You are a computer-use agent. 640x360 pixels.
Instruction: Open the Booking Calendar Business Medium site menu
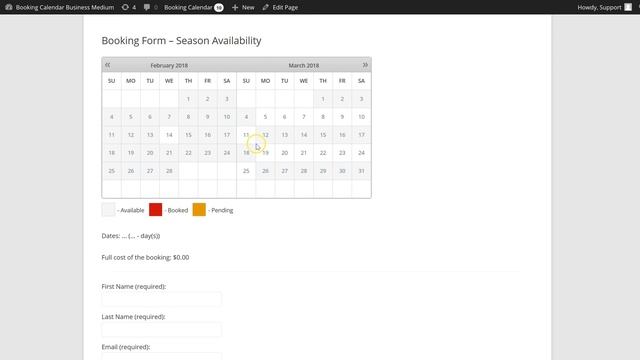60,7
